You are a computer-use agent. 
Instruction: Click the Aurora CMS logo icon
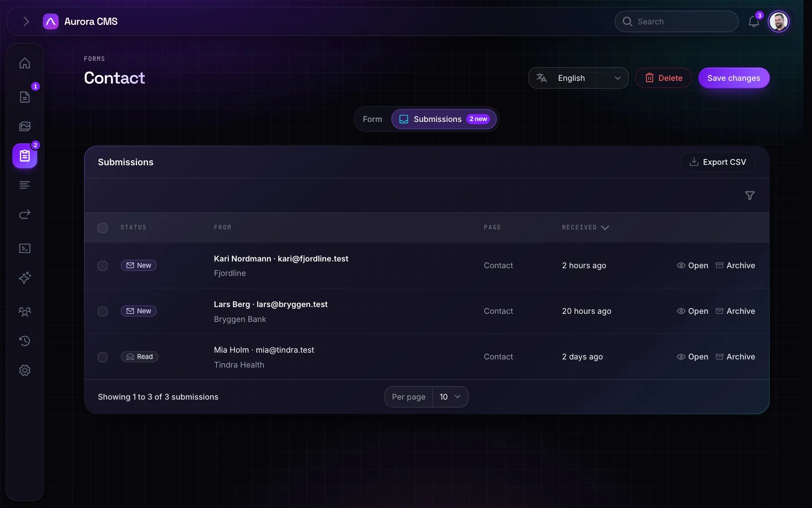[51, 22]
